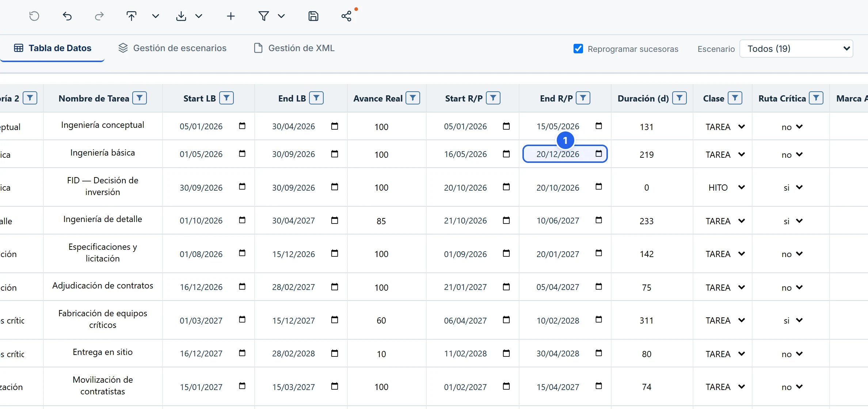Viewport: 868px width, 409px height.
Task: Open calendar for Ingeniería básica End R/P
Action: [599, 153]
